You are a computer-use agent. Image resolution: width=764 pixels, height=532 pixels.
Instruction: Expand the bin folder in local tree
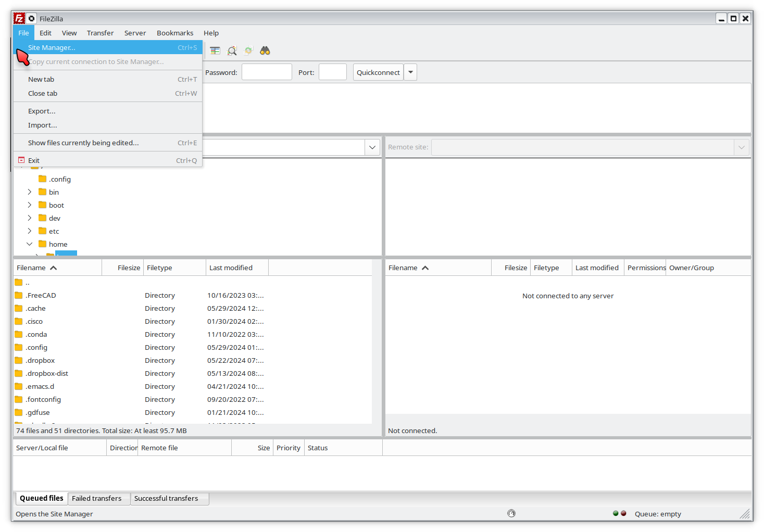30,192
